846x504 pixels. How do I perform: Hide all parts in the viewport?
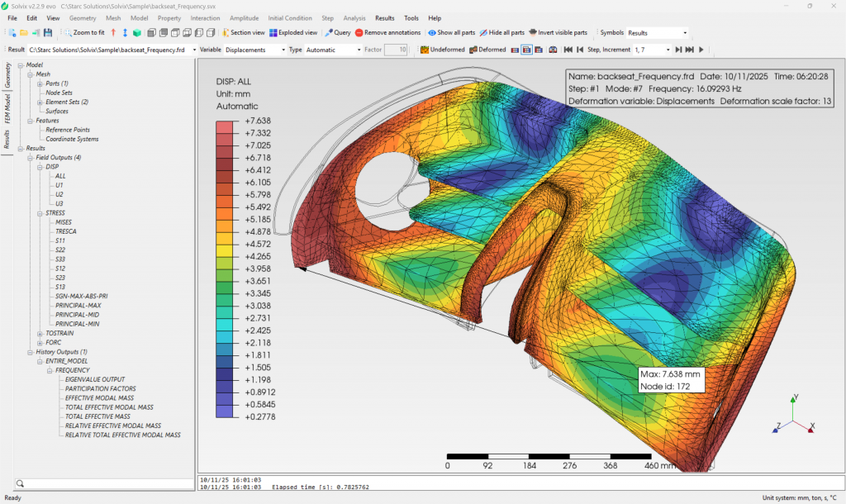(501, 33)
